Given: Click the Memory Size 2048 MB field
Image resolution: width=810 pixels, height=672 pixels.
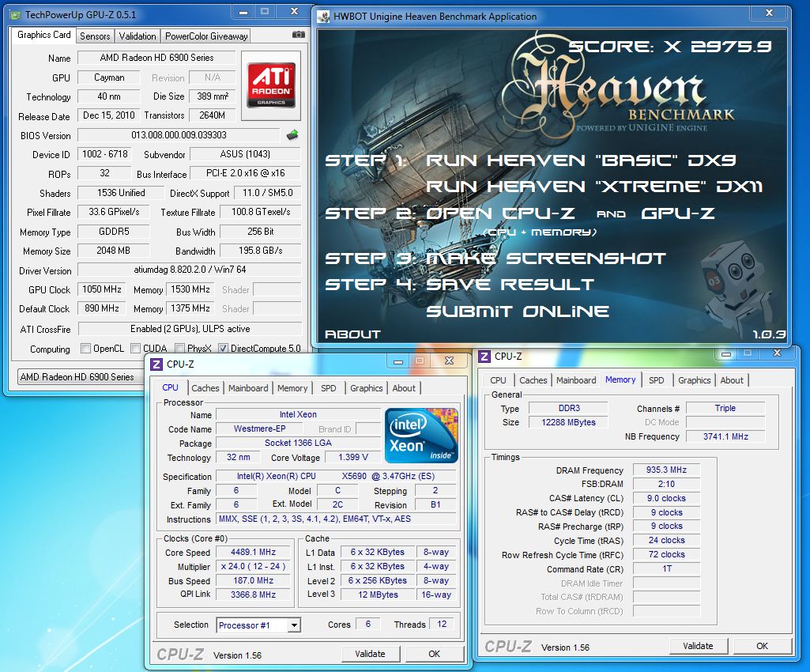Looking at the screenshot, I should [113, 251].
